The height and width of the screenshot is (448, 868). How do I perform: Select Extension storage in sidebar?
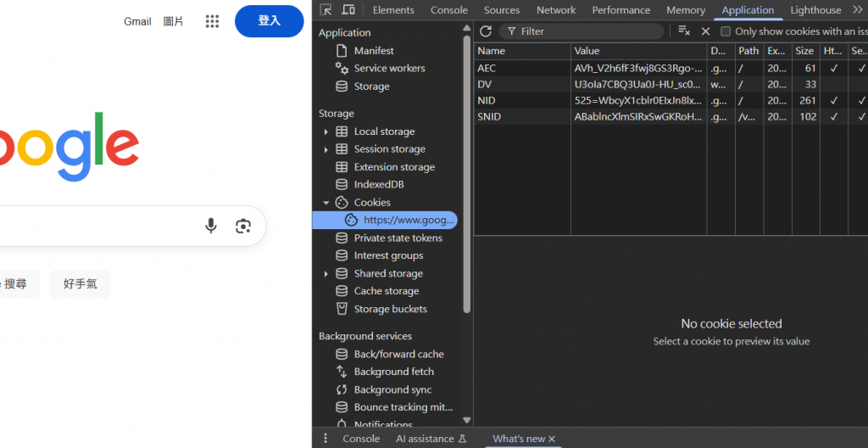[386, 167]
